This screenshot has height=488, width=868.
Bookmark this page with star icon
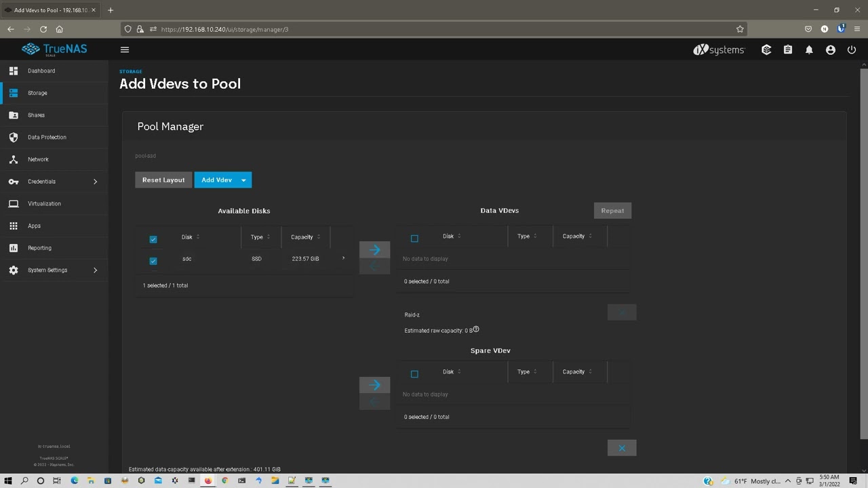pyautogui.click(x=740, y=29)
